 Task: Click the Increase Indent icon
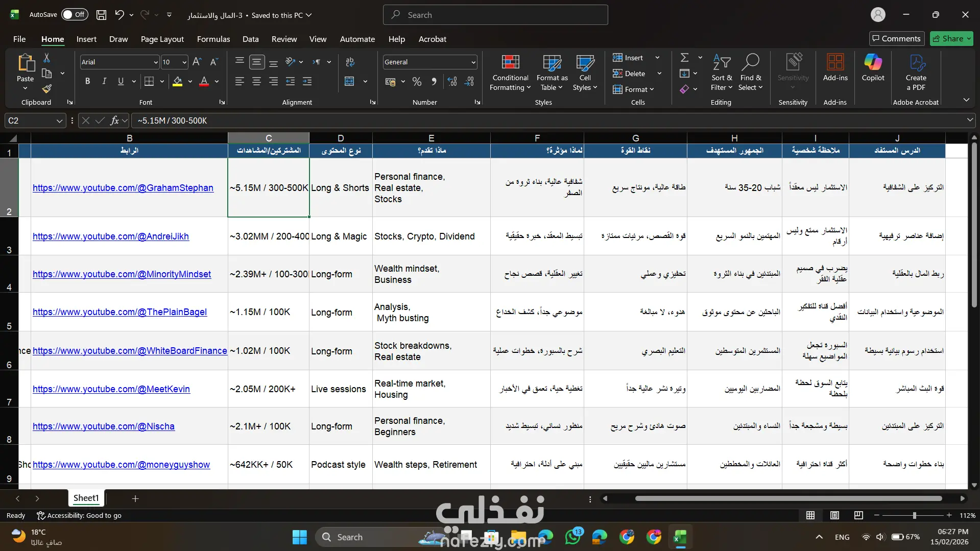[307, 81]
